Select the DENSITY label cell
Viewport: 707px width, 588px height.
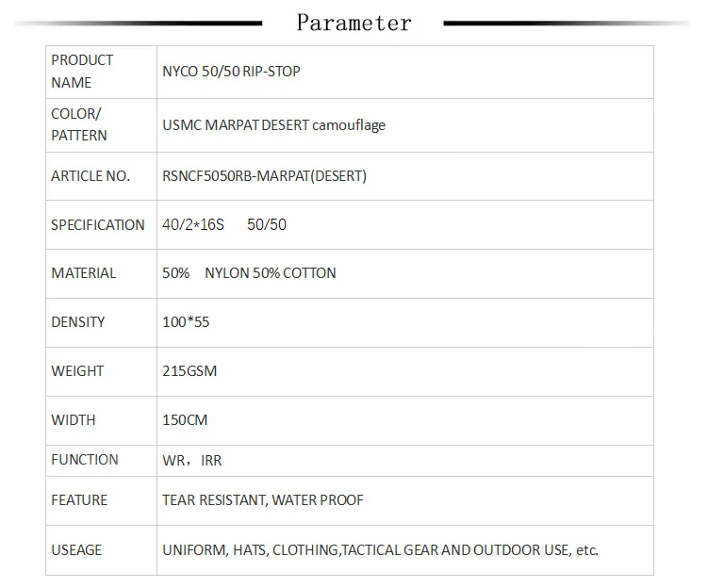(101, 322)
